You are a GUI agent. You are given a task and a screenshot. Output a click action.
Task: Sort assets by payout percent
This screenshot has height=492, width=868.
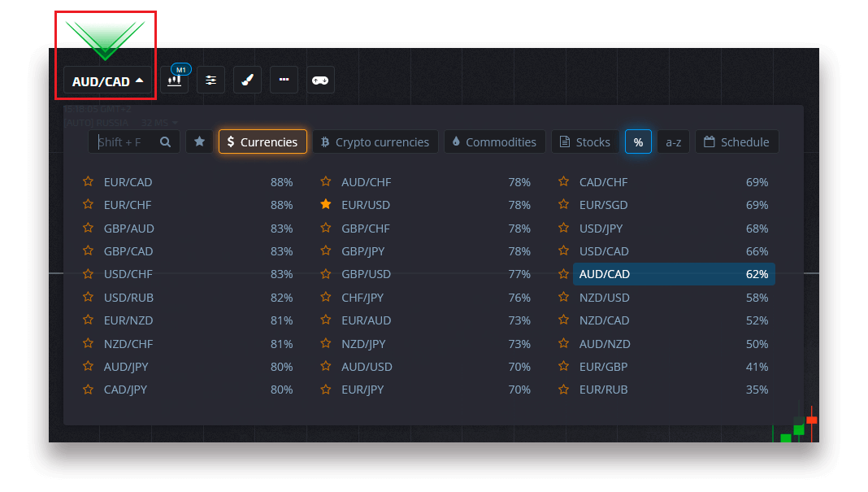(x=638, y=142)
